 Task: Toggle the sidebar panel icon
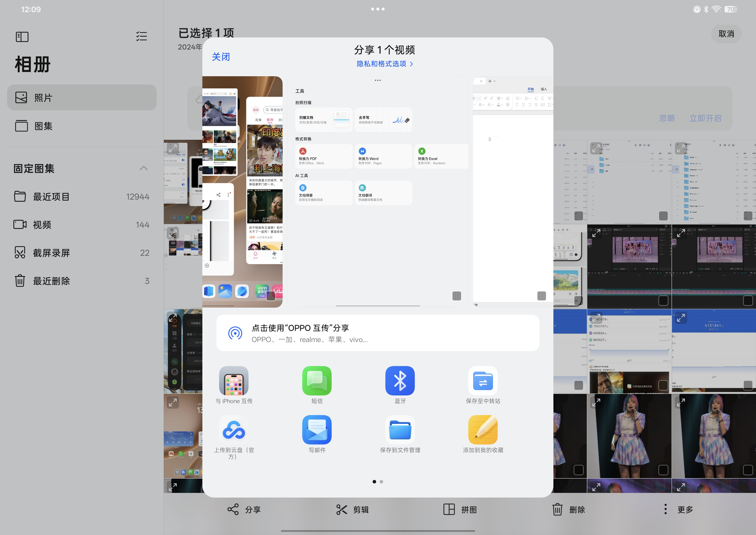pos(22,37)
